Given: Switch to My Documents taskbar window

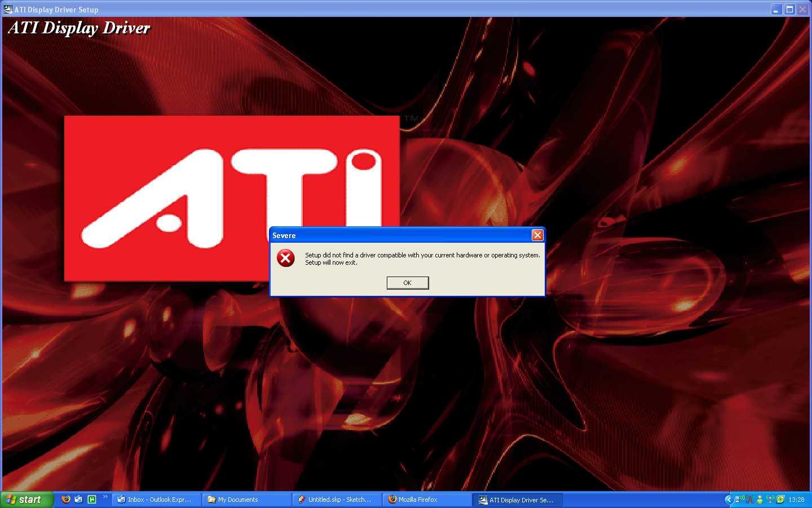Looking at the screenshot, I should [x=246, y=500].
